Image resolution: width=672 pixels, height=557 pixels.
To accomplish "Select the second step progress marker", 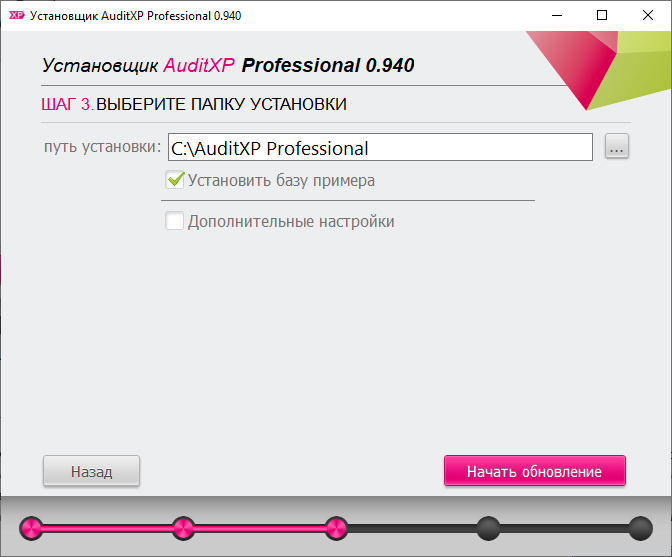I will point(183,528).
